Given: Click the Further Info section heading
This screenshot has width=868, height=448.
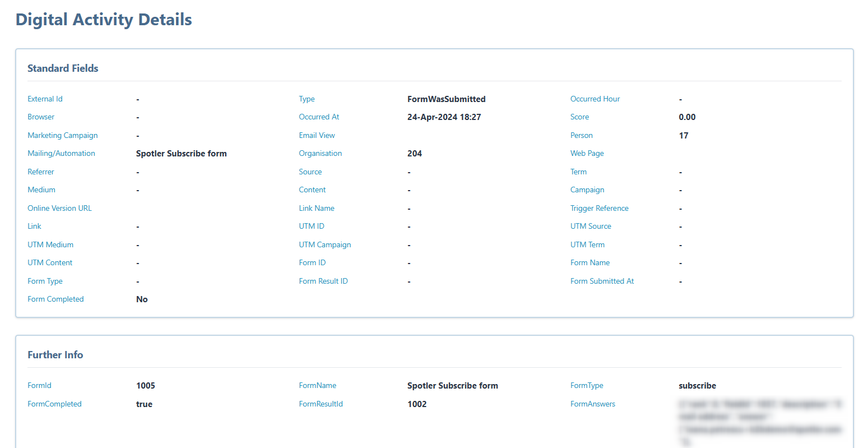Looking at the screenshot, I should click(55, 355).
